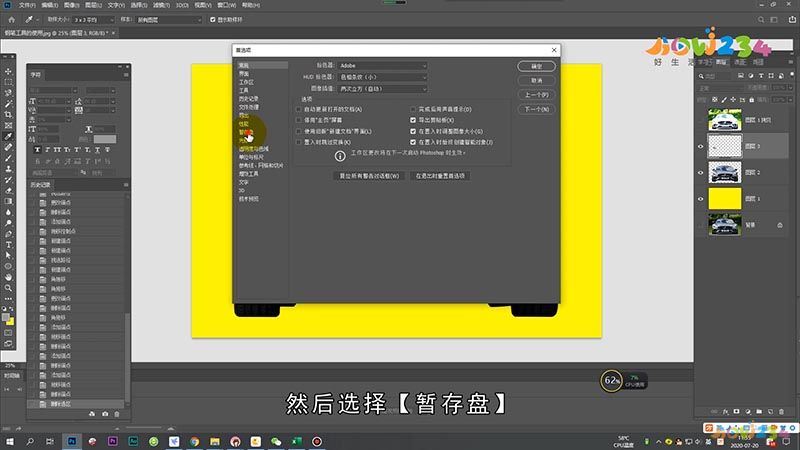The image size is (800, 450).
Task: Click lock transparent pixels icon in Layers panel
Action: pyautogui.click(x=715, y=99)
